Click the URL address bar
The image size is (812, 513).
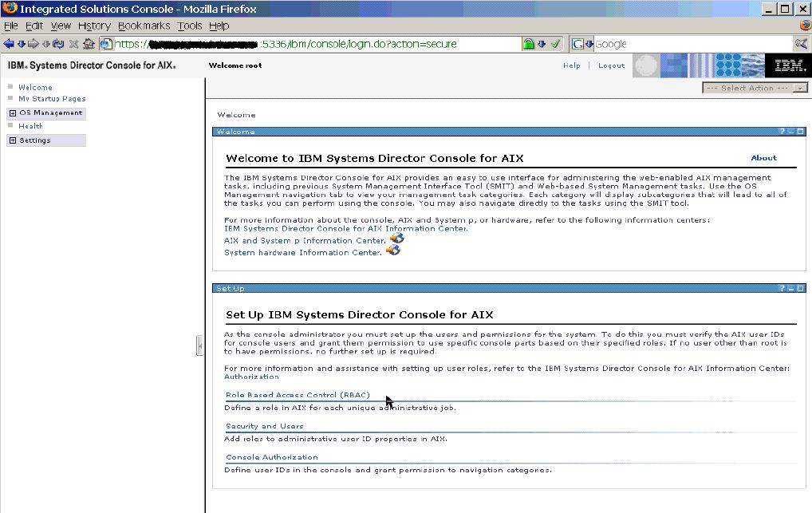[x=317, y=44]
